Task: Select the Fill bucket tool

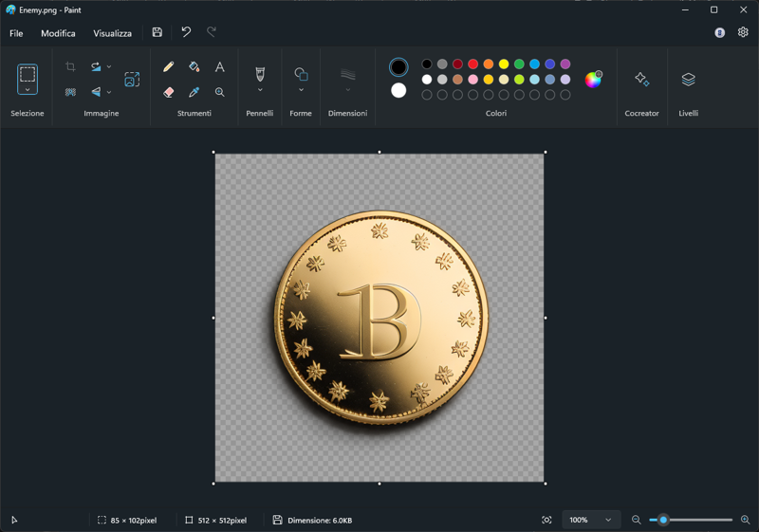Action: pyautogui.click(x=194, y=66)
